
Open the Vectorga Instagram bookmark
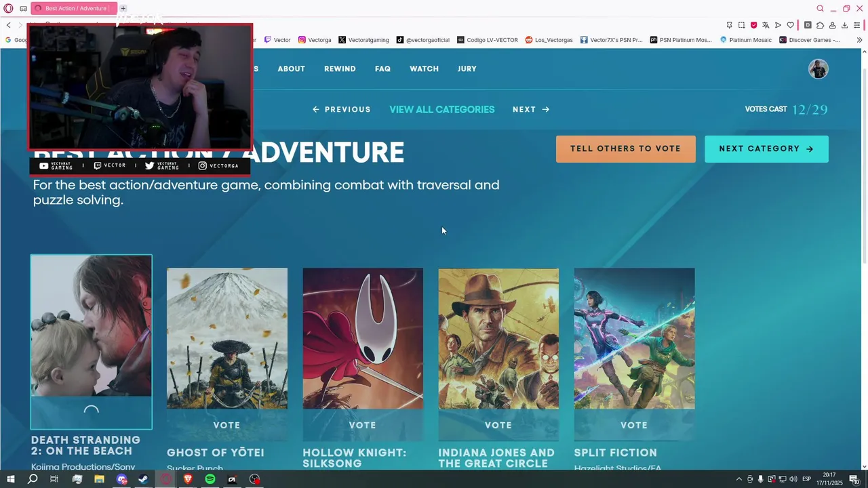click(x=315, y=40)
